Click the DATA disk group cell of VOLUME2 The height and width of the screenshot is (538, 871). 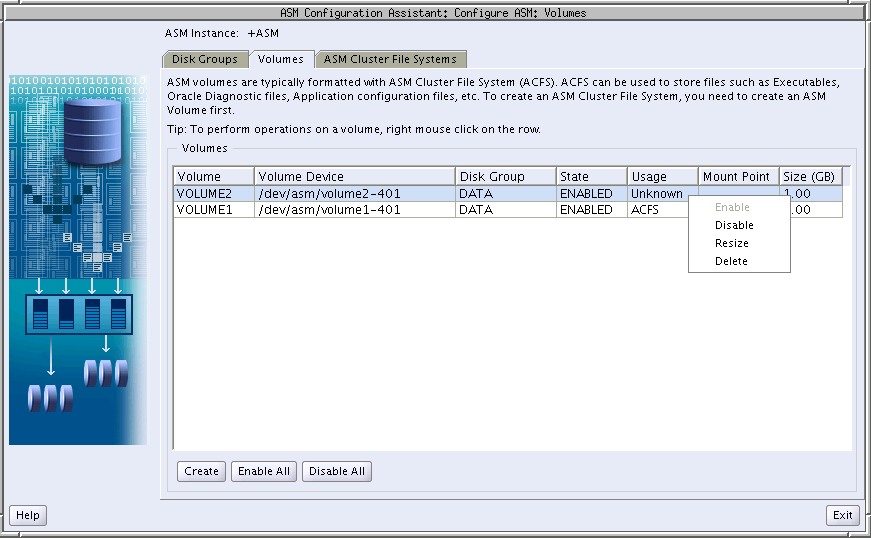click(505, 194)
